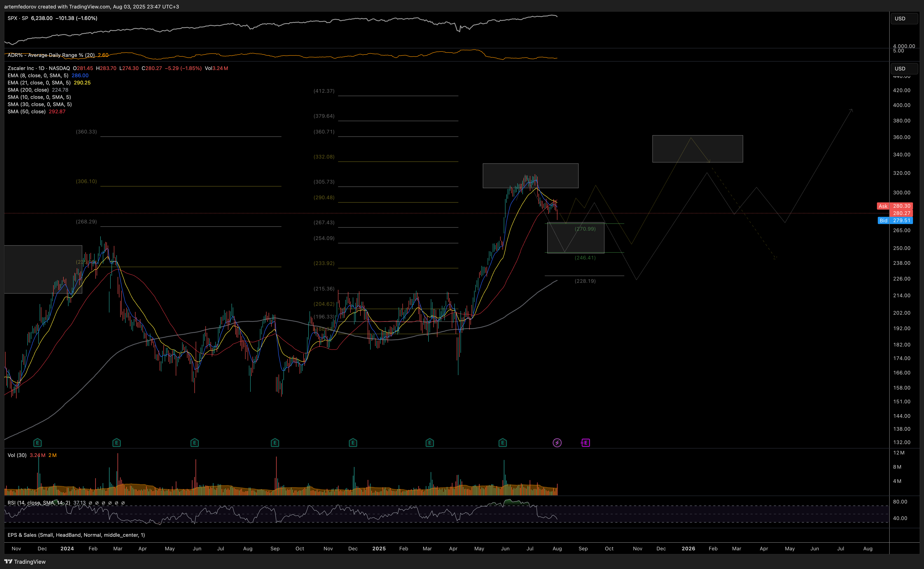Open the earnings marker at December 2024

pyautogui.click(x=353, y=443)
